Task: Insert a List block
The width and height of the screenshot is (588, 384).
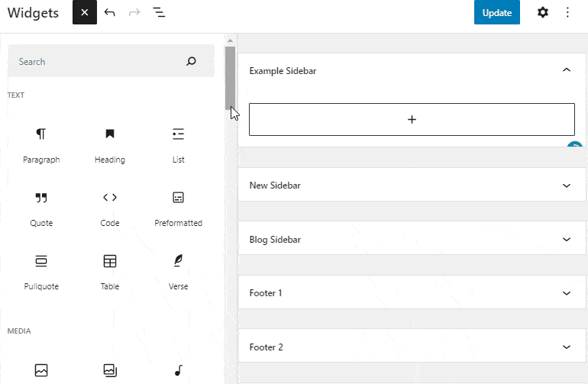Action: click(179, 146)
